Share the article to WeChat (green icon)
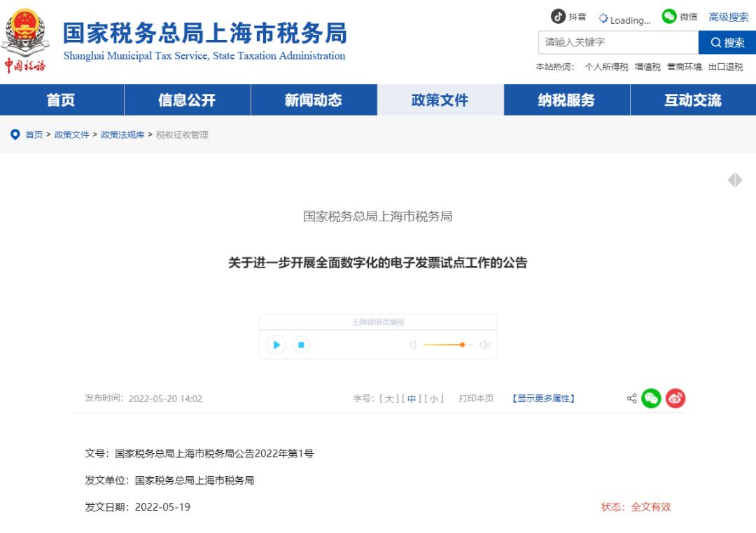 coord(651,397)
